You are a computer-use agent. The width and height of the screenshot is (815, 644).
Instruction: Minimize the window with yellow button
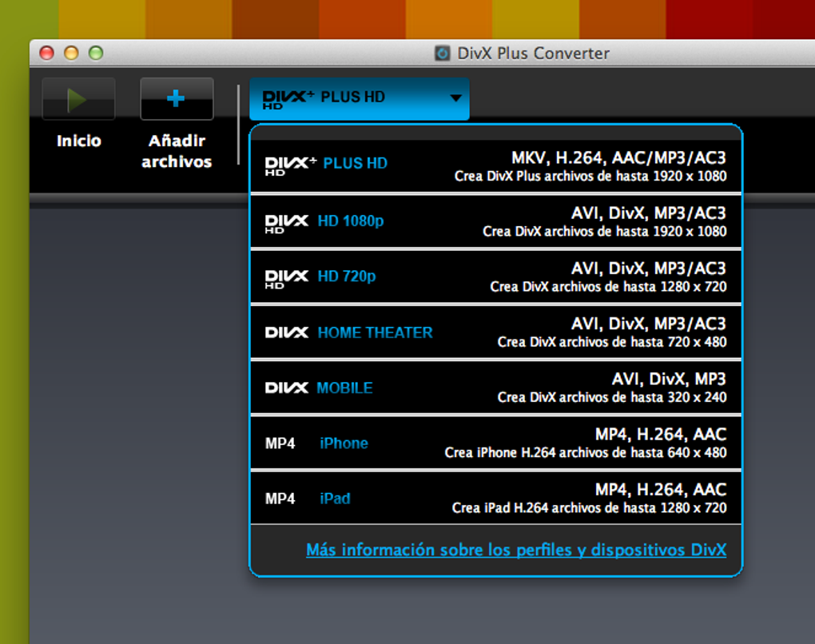[x=71, y=53]
